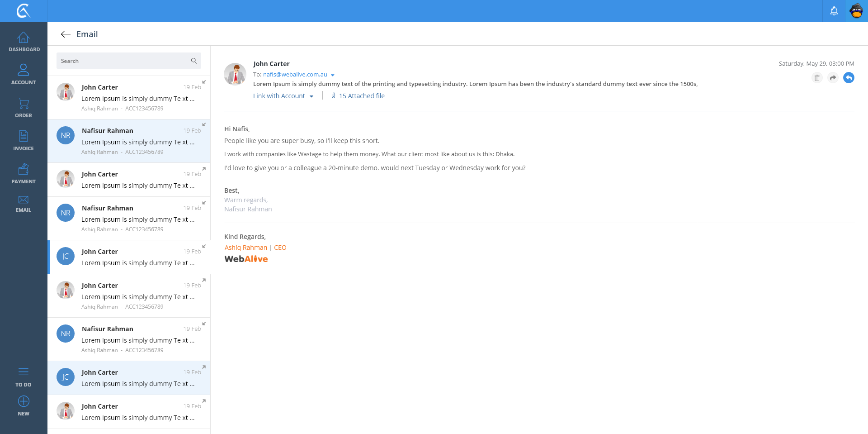Screen dimensions: 868x434
Task: Create new item with plus icon
Action: pyautogui.click(x=24, y=401)
